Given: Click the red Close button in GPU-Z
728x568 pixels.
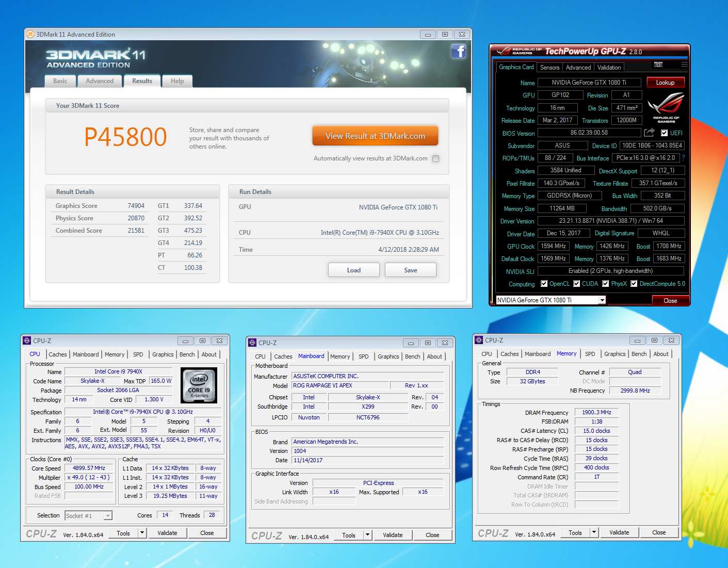Looking at the screenshot, I should 670,301.
